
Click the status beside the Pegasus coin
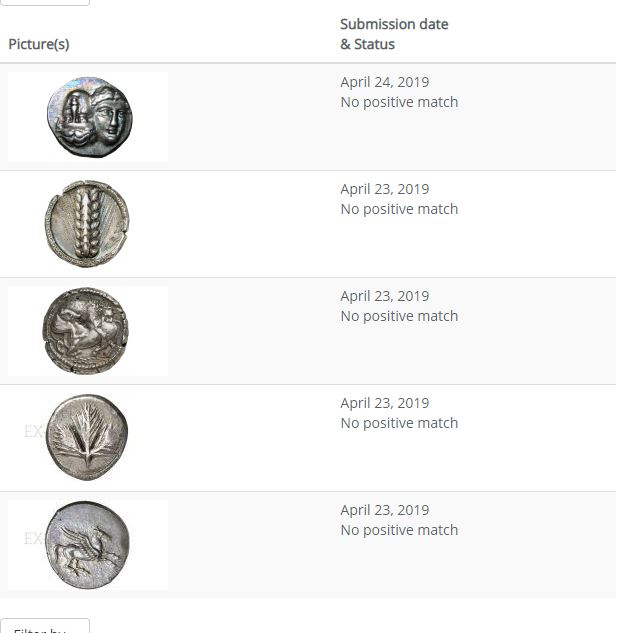399,530
